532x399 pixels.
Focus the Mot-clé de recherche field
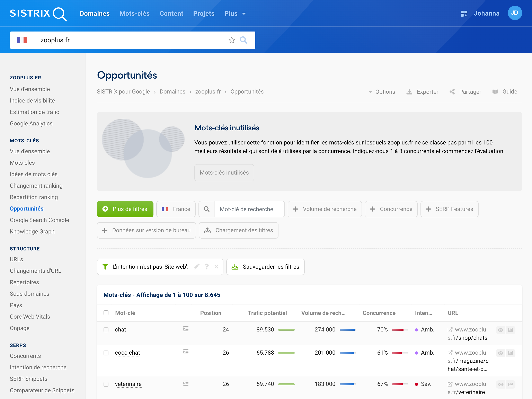click(249, 209)
